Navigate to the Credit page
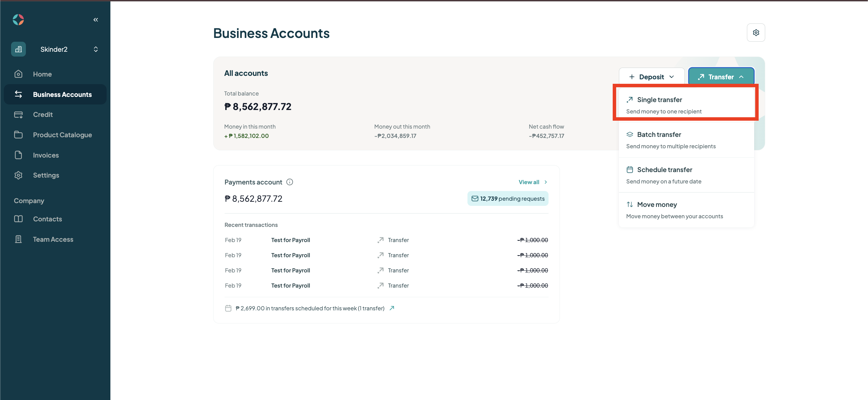 click(x=55, y=114)
